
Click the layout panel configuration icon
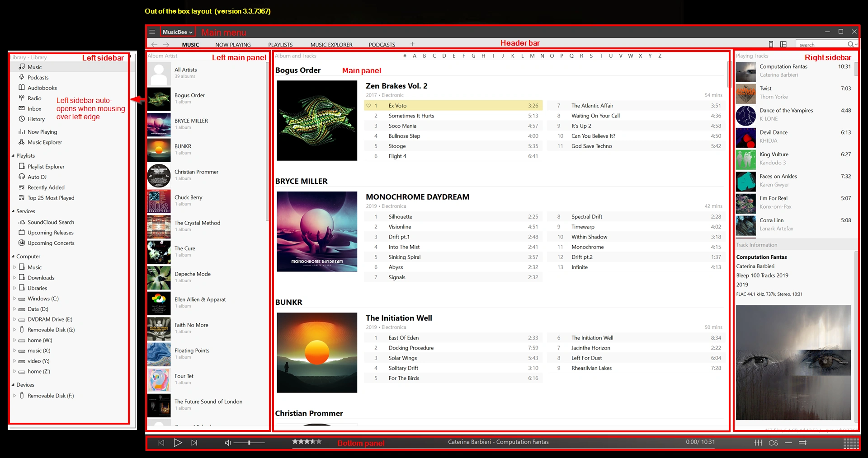[x=783, y=44]
